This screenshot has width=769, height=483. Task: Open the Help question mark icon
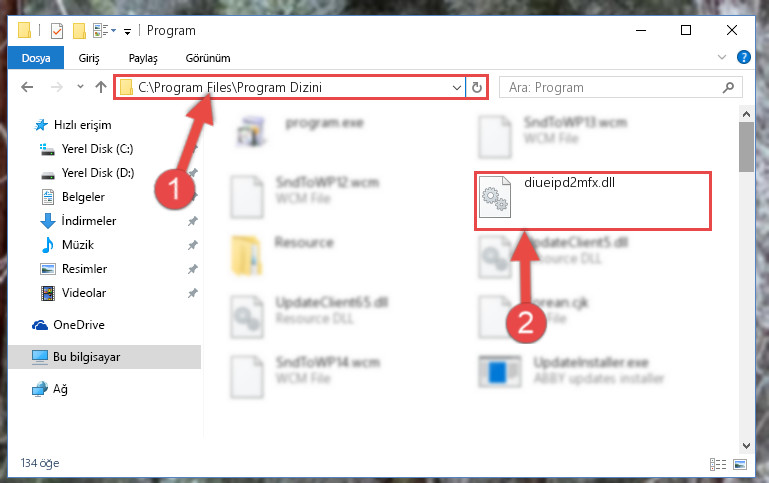point(743,57)
